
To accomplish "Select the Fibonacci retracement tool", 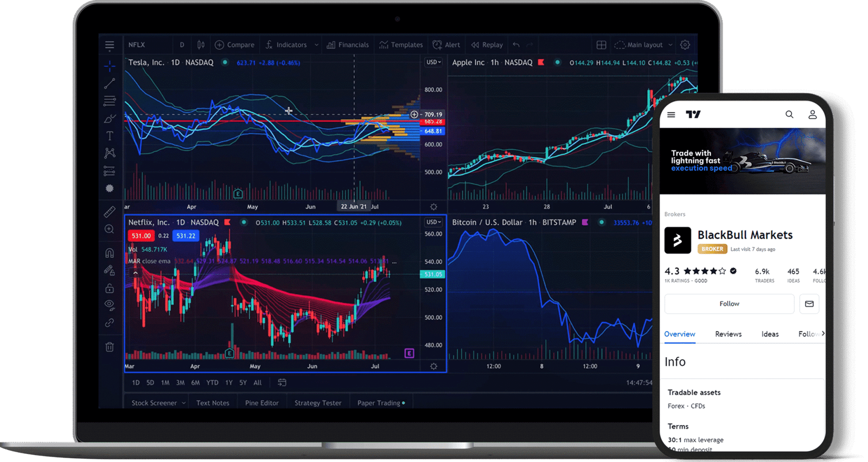I will tap(110, 101).
